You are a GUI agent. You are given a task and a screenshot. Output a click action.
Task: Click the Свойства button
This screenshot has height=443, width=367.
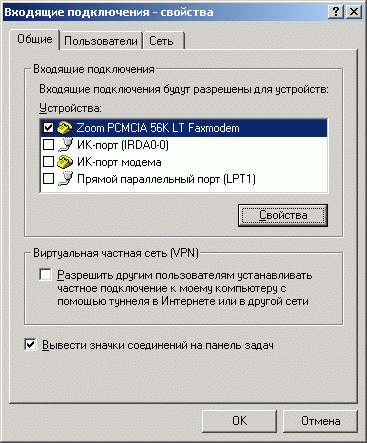point(283,215)
